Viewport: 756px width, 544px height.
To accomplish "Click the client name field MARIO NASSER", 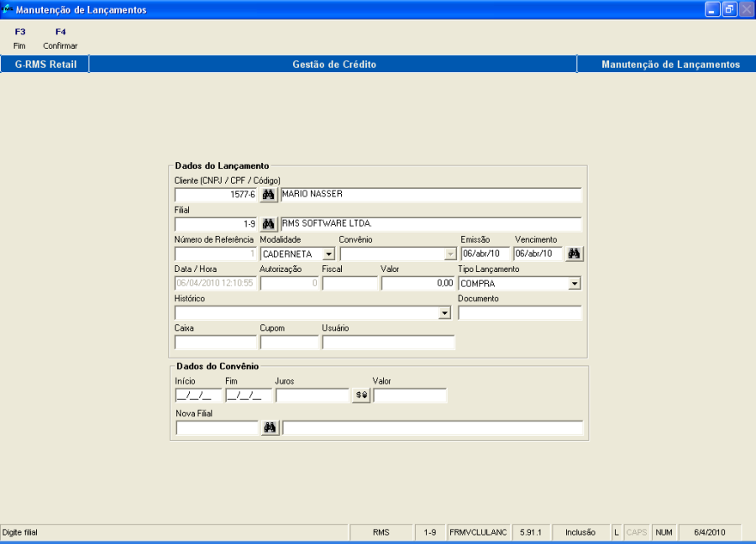I will pyautogui.click(x=431, y=195).
